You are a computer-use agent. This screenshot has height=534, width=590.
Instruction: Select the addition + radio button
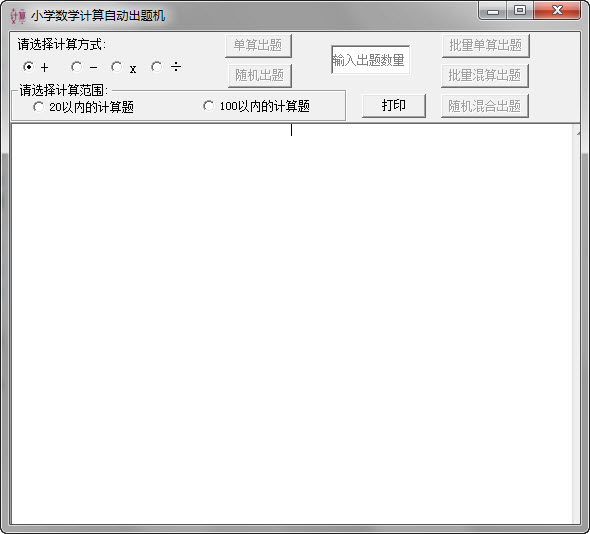(x=28, y=67)
